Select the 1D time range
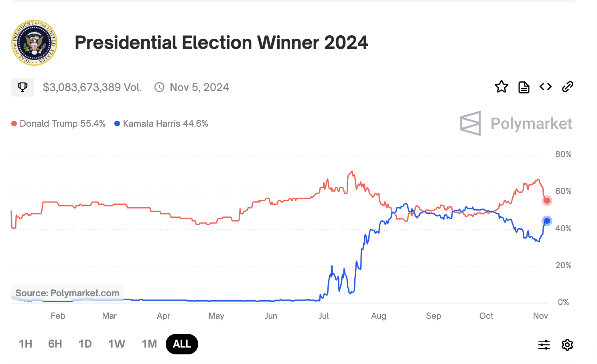 click(x=85, y=344)
